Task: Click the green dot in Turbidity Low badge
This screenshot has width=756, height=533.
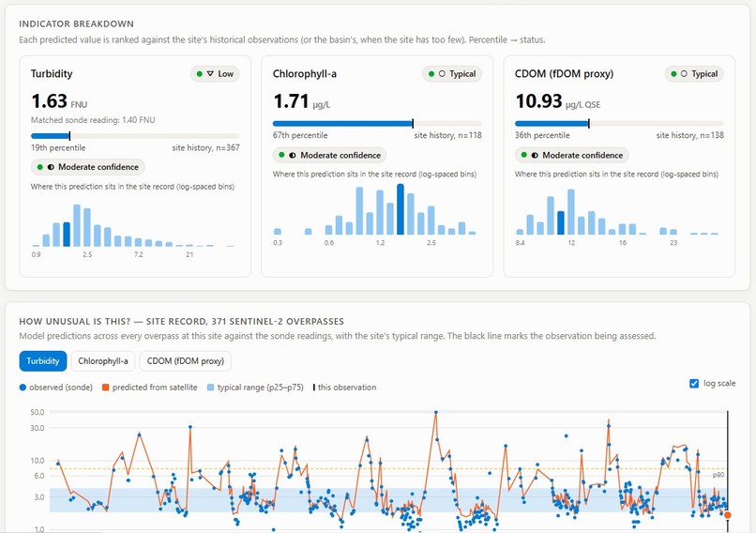Action: [200, 74]
